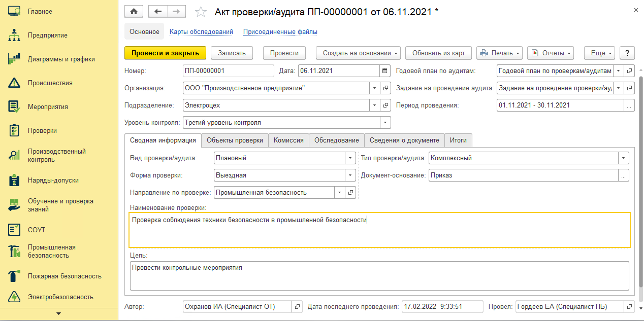Click the Номер input field
The height and width of the screenshot is (321, 644).
(228, 70)
